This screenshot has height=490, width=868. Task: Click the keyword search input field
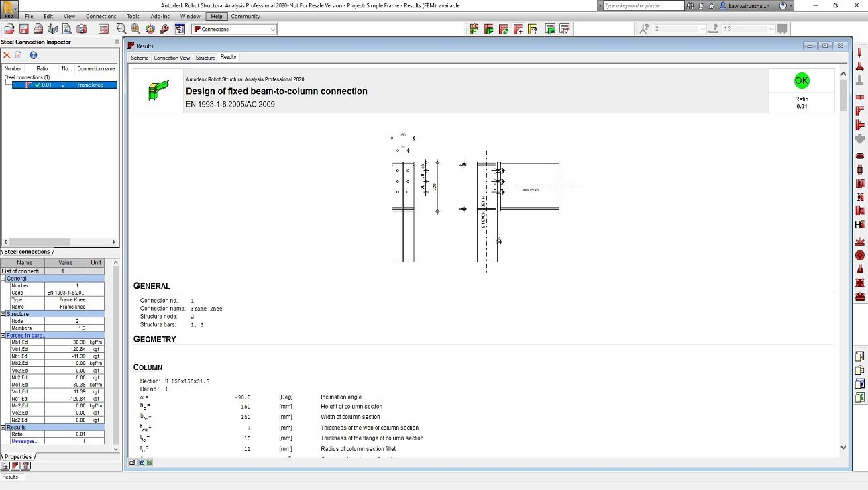pos(643,5)
